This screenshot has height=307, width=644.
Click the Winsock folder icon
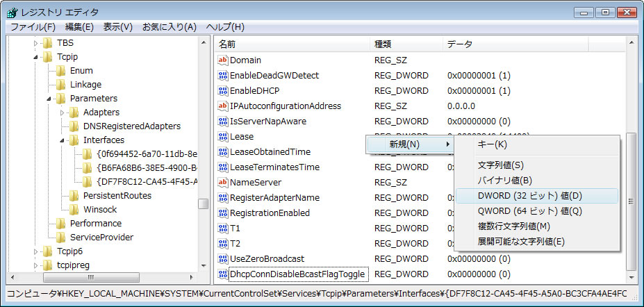point(74,209)
